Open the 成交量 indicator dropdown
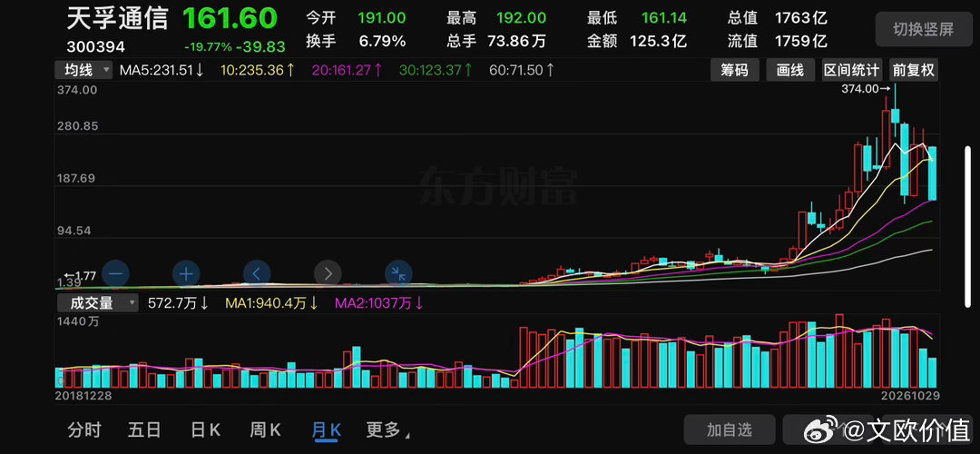This screenshot has width=980, height=454. tap(97, 303)
